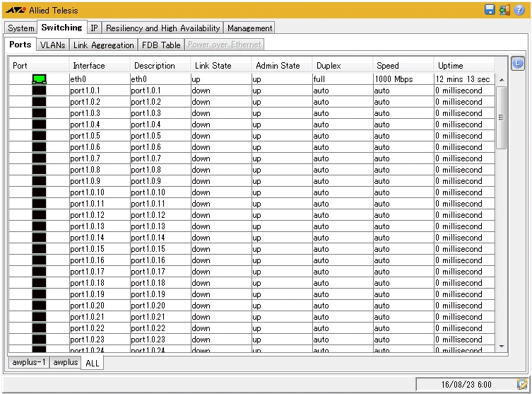532x394 pixels.
Task: Click the Port column header
Action: [39, 66]
